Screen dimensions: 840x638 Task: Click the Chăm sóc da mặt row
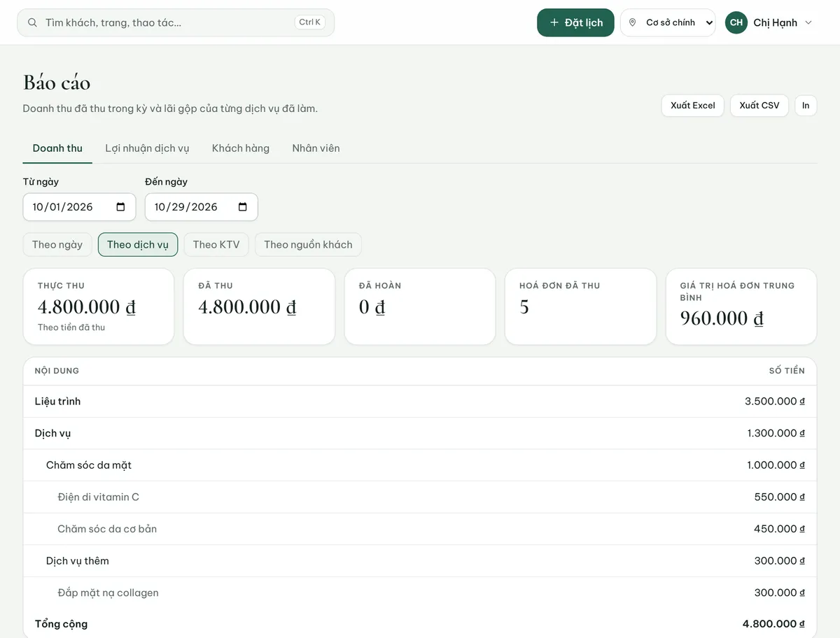[420, 465]
